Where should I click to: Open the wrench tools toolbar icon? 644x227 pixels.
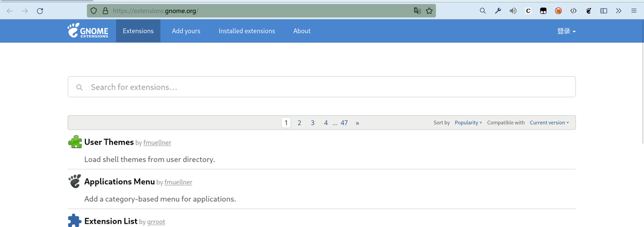point(498,11)
